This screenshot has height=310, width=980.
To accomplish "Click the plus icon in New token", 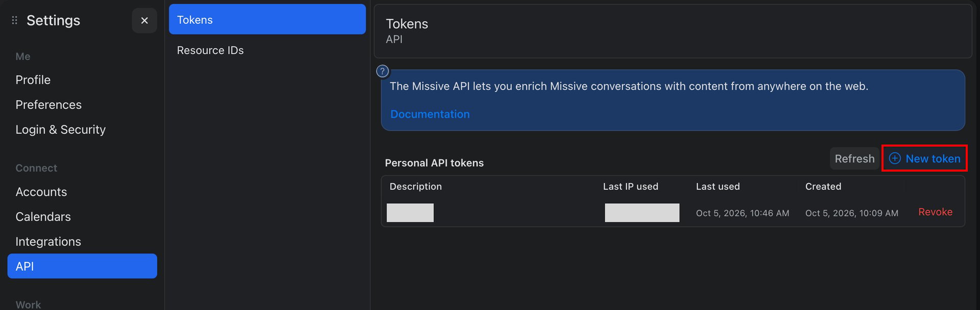I will pos(895,158).
